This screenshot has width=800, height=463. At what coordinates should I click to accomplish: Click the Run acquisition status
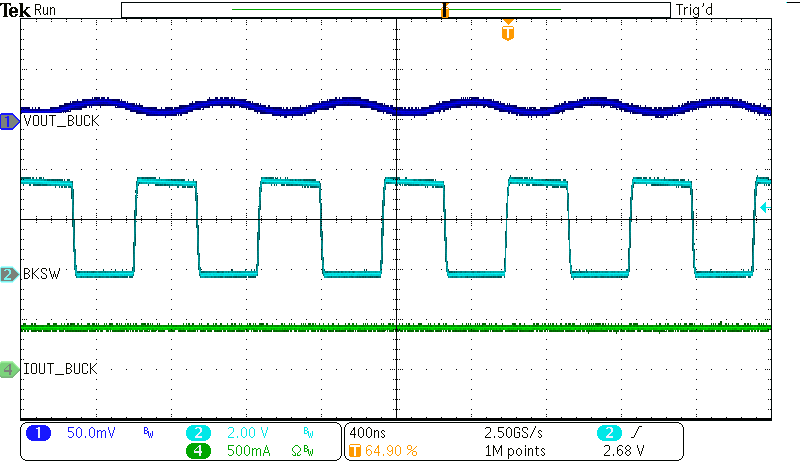46,10
